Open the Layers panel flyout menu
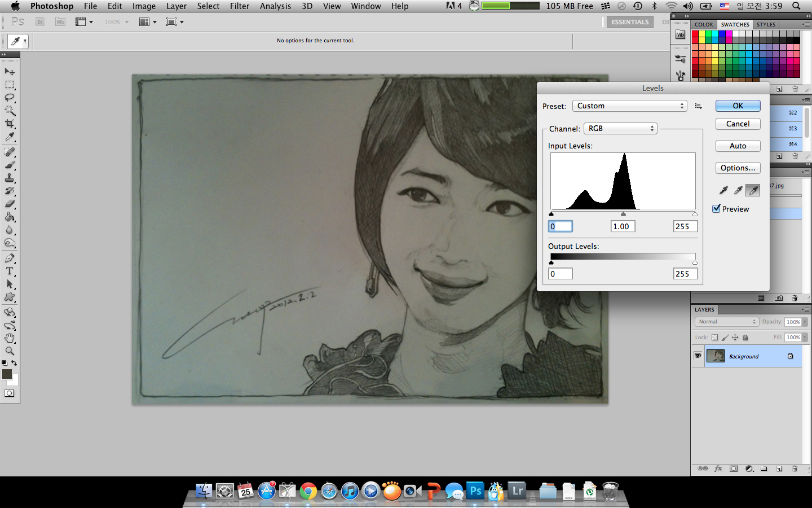This screenshot has width=812, height=508. (805, 309)
